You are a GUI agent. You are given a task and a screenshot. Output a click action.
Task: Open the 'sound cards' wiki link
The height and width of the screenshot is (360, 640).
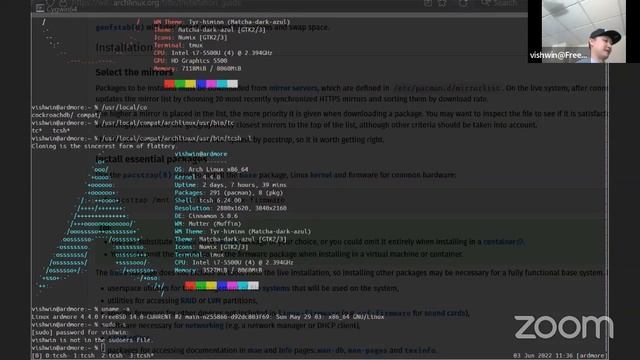[446, 313]
